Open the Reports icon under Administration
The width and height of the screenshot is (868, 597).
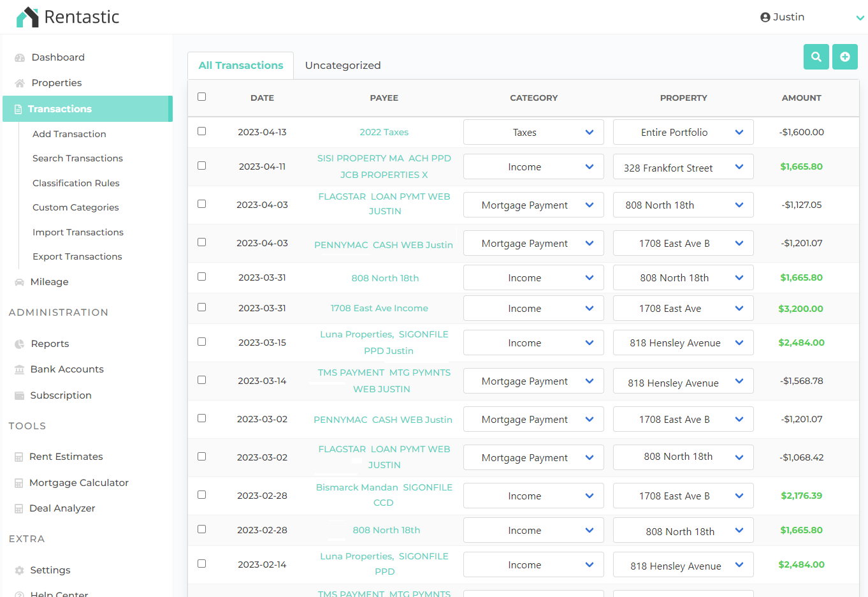point(18,343)
